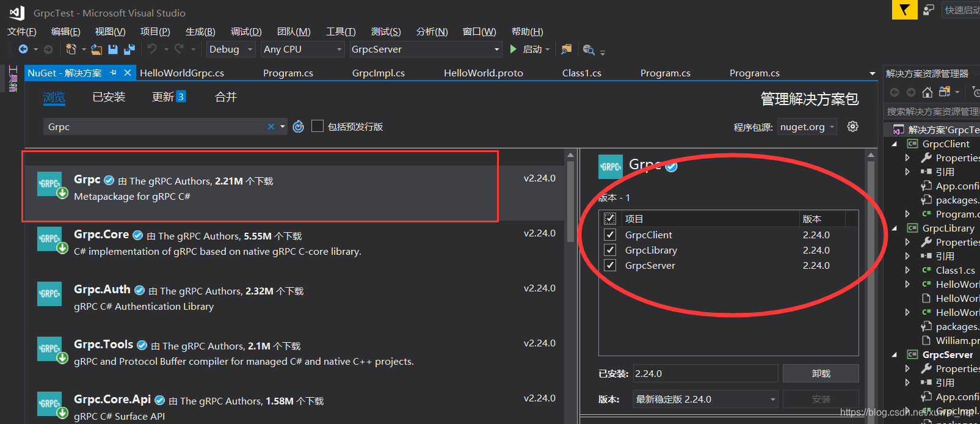Screen dimensions: 980x424
Task: Click the toolbox side panel tab
Action: 13,79
